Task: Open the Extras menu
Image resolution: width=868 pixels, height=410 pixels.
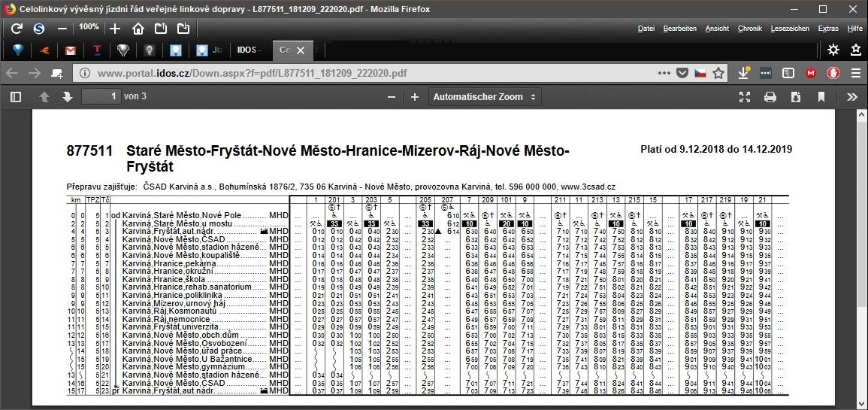Action: click(828, 29)
